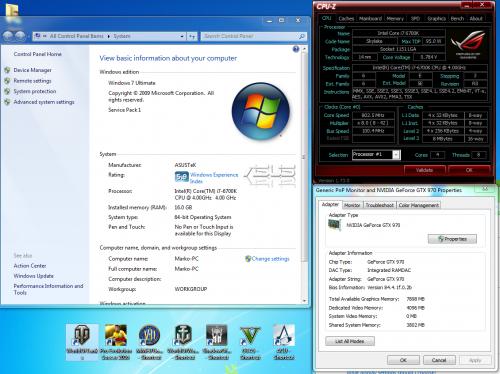Image resolution: width=500 pixels, height=374 pixels.
Task: Open the Caches tab in CPU-Z
Action: tap(346, 19)
